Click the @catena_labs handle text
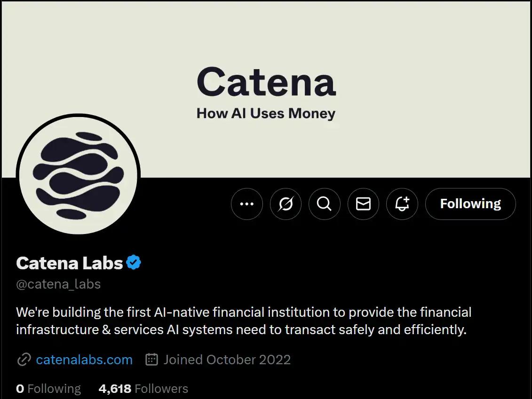532x399 pixels. click(58, 284)
